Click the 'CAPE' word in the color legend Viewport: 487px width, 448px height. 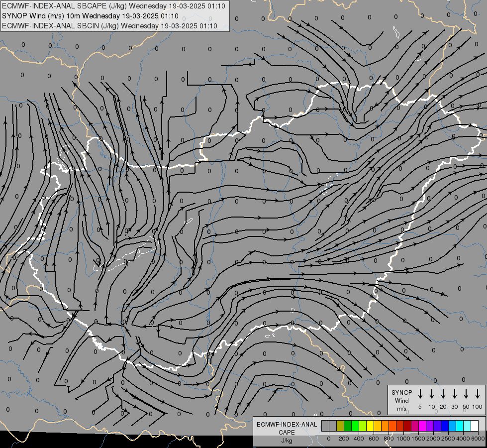pos(287,432)
